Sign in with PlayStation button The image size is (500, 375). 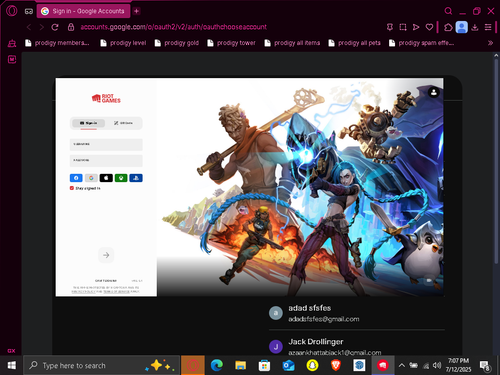pyautogui.click(x=136, y=178)
